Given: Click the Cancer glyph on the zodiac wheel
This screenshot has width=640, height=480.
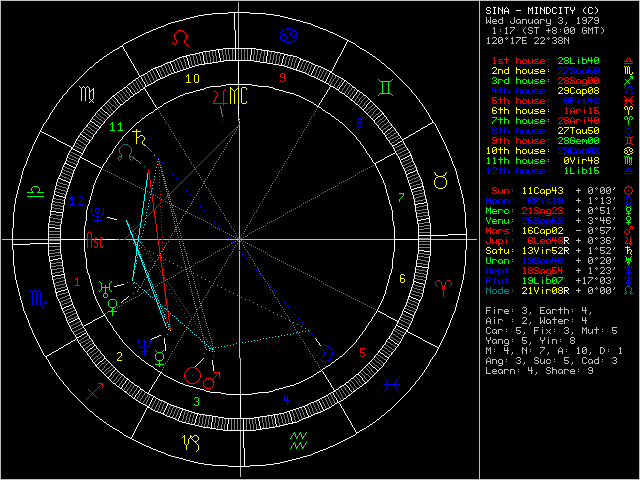Looking at the screenshot, I should [x=288, y=37].
